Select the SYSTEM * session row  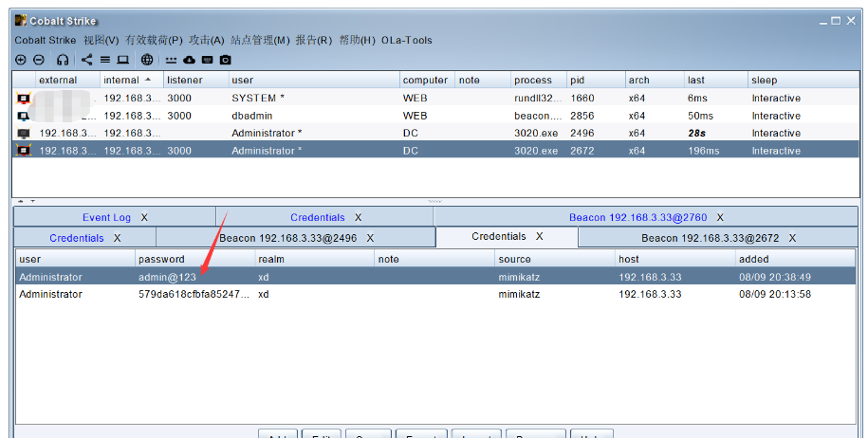[x=435, y=99]
